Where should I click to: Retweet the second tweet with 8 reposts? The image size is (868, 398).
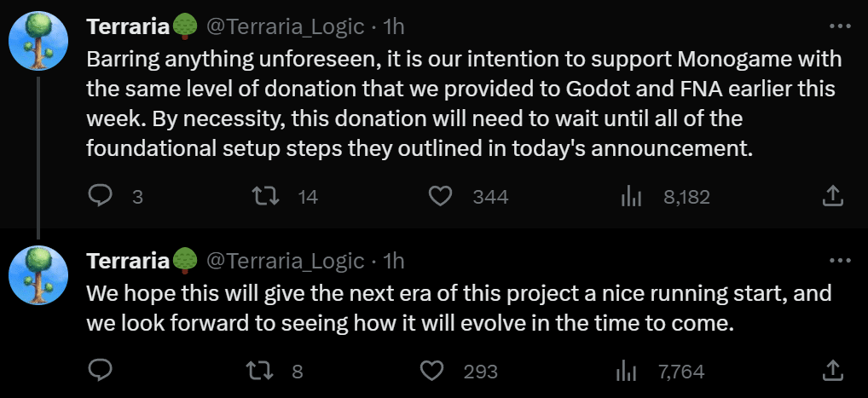[x=262, y=371]
